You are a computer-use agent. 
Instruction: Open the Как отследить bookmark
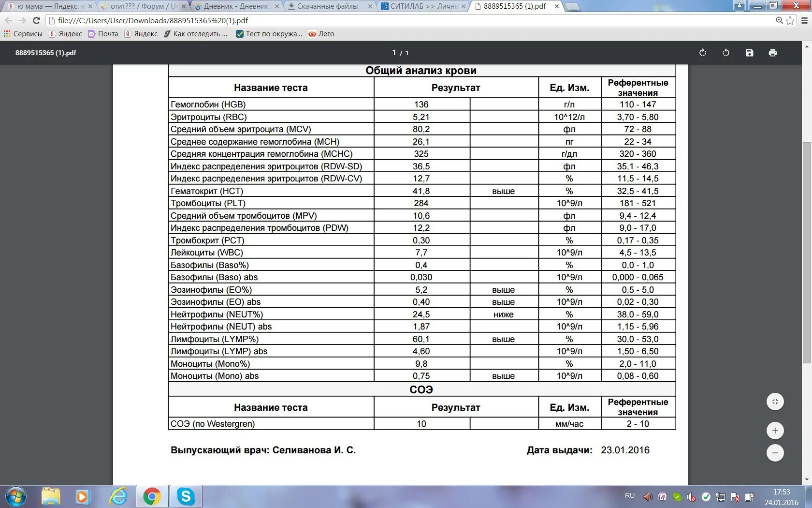click(195, 34)
